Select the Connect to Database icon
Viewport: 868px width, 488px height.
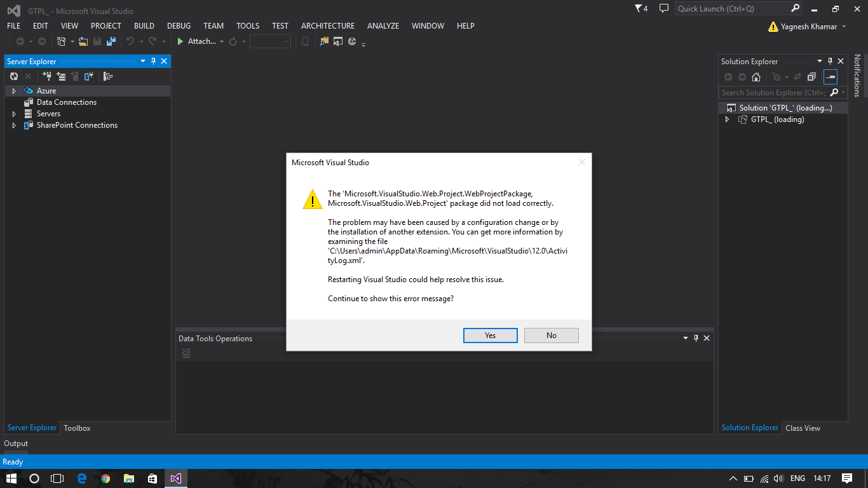pyautogui.click(x=48, y=76)
